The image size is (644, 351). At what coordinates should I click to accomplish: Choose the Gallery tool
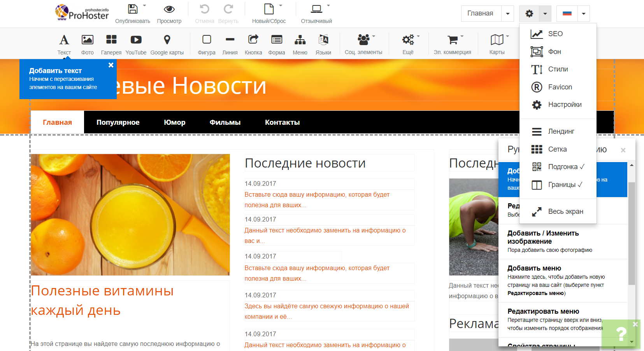(x=111, y=40)
